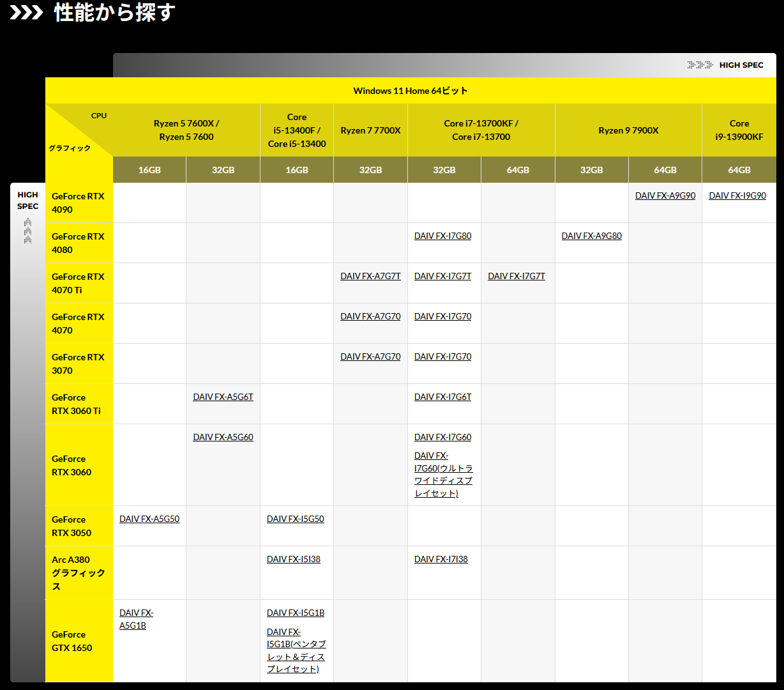Click the GeForce RTX 4080 row header
Image resolution: width=784 pixels, height=690 pixels.
coord(78,243)
